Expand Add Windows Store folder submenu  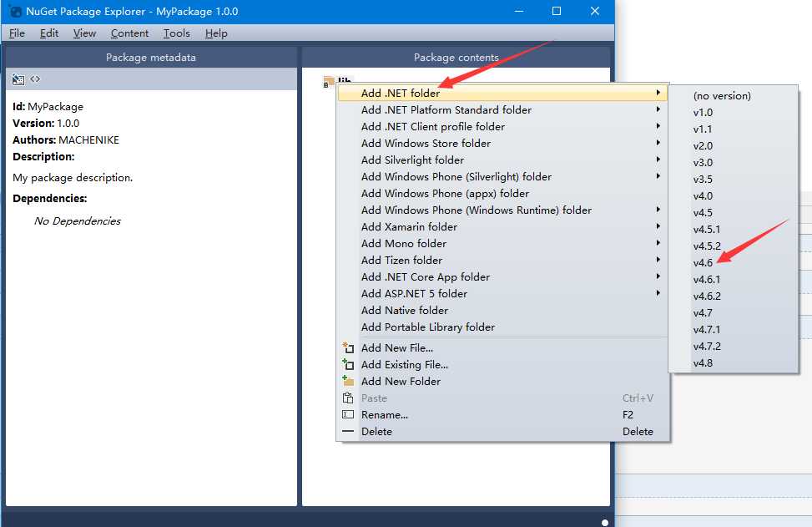pos(502,143)
